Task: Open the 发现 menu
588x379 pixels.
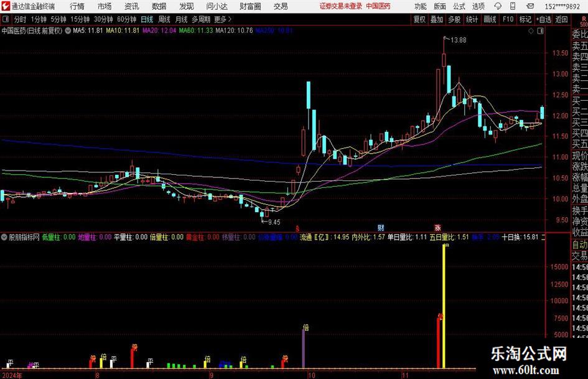Action: coord(187,6)
